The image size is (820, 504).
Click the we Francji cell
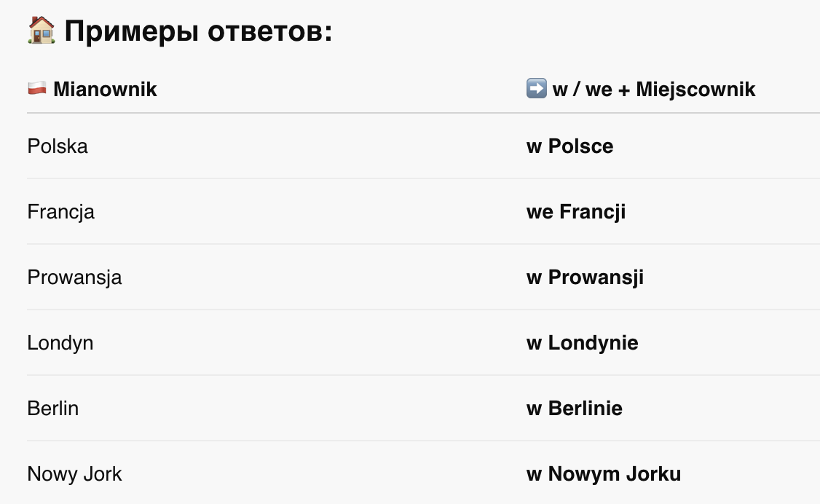coord(576,212)
